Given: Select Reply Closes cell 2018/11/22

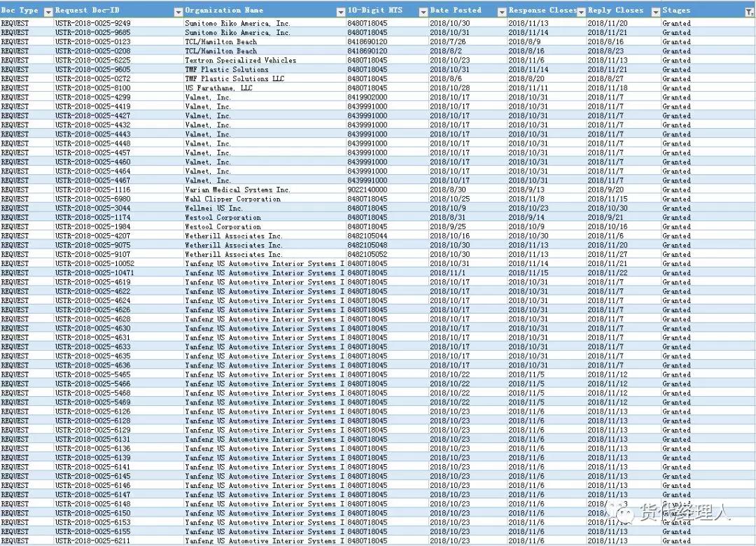Looking at the screenshot, I should 624,272.
